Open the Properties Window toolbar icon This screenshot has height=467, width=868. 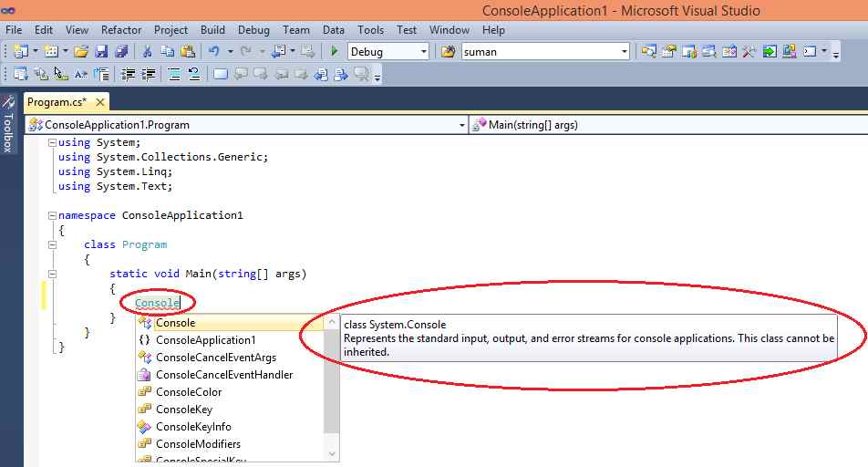669,51
